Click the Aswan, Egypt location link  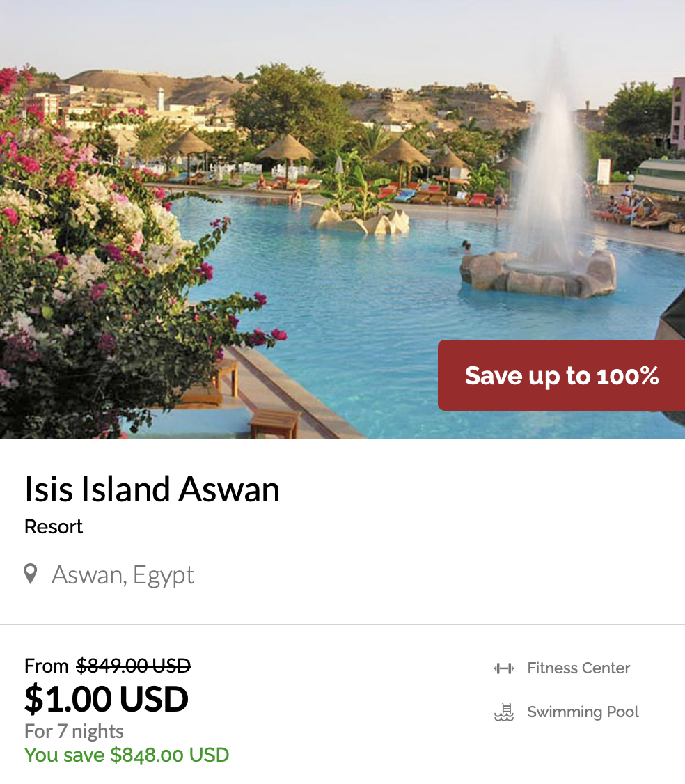pos(123,574)
